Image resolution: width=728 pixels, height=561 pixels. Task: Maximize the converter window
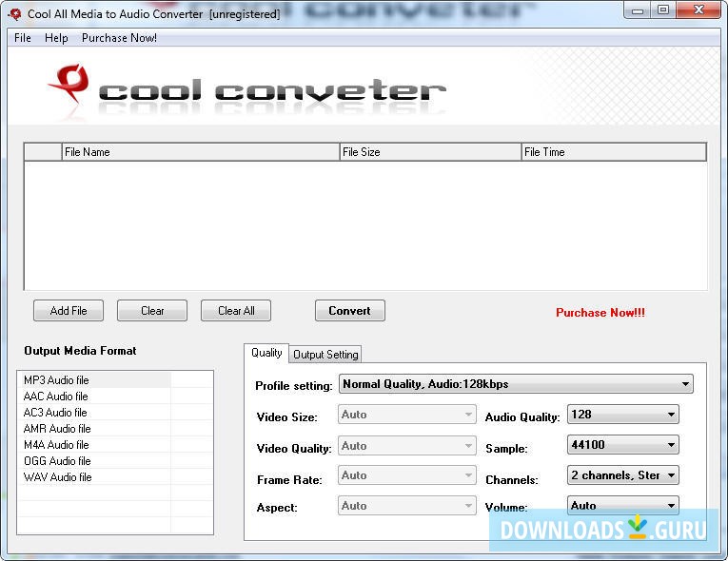click(663, 10)
